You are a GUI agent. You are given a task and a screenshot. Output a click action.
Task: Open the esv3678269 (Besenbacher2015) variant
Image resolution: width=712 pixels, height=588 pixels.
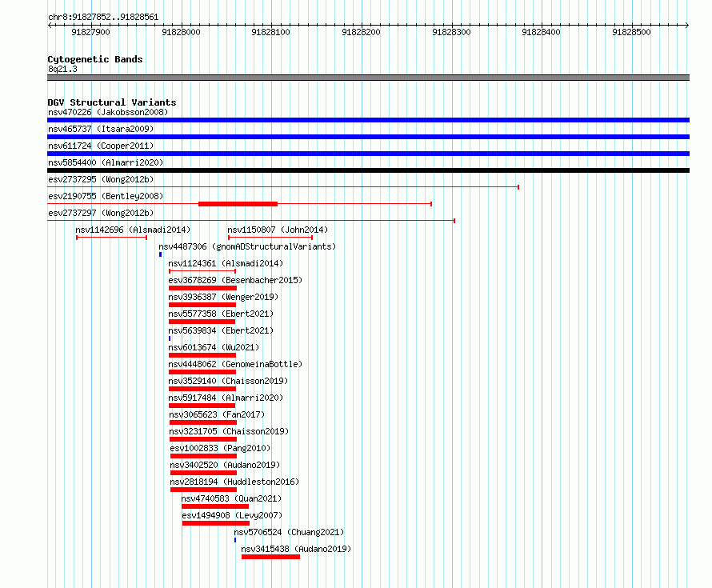235,280
